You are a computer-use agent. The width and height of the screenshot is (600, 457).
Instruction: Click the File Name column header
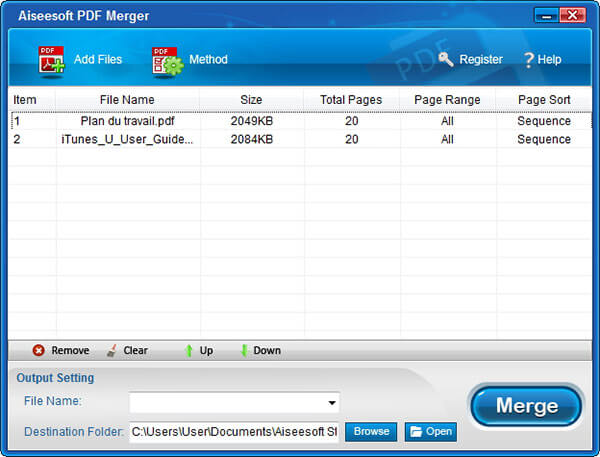pos(127,100)
